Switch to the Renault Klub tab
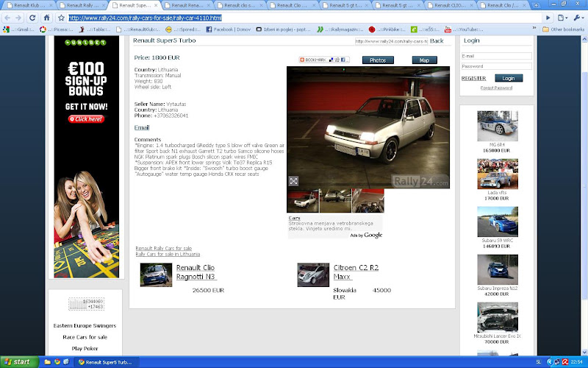Viewport: 588px width, 368px height. click(x=28, y=5)
